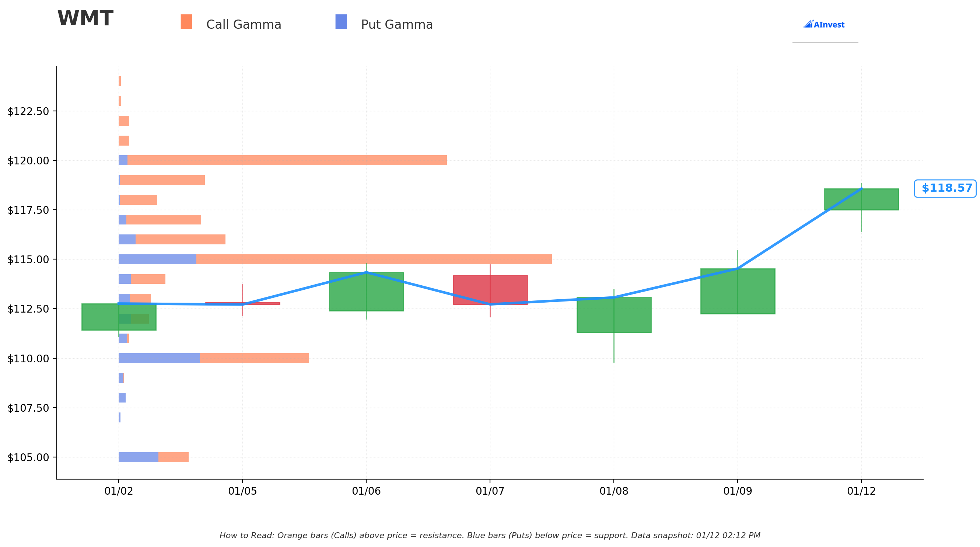Click the $115.00 call gamma orange bar
This screenshot has height=547, width=980.
(374, 259)
